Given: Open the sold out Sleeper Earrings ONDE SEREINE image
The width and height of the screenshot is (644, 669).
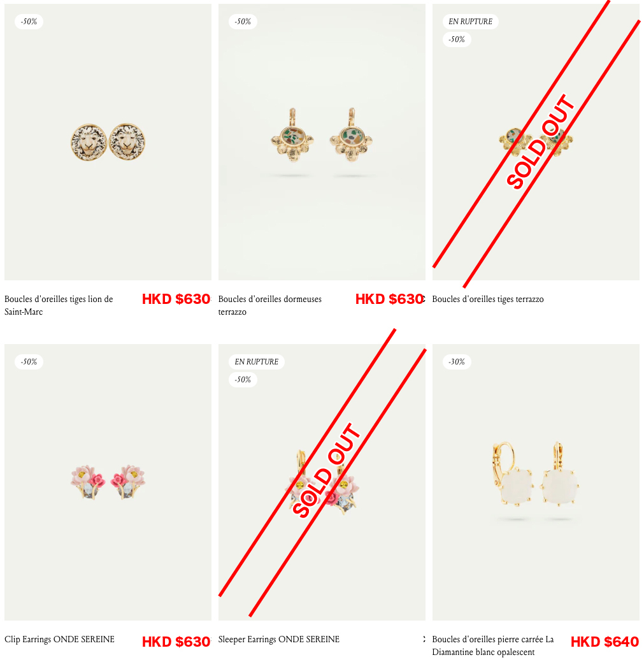Looking at the screenshot, I should tap(322, 482).
